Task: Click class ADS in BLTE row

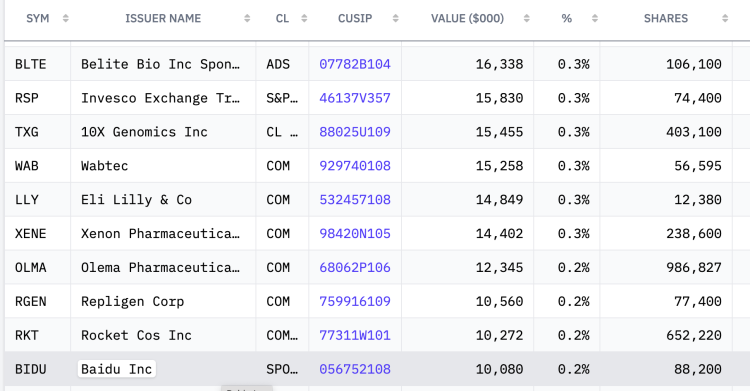Action: click(x=278, y=64)
